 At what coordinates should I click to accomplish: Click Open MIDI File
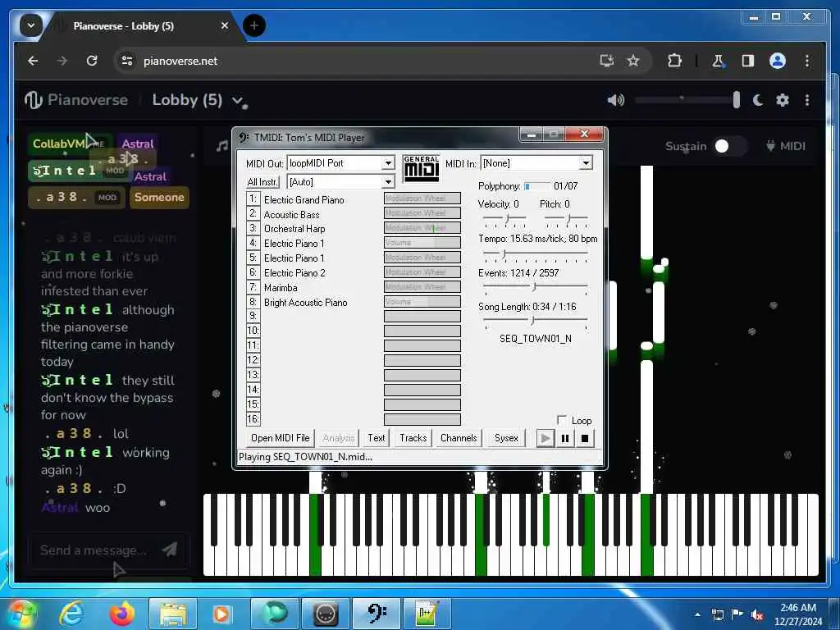(x=281, y=438)
